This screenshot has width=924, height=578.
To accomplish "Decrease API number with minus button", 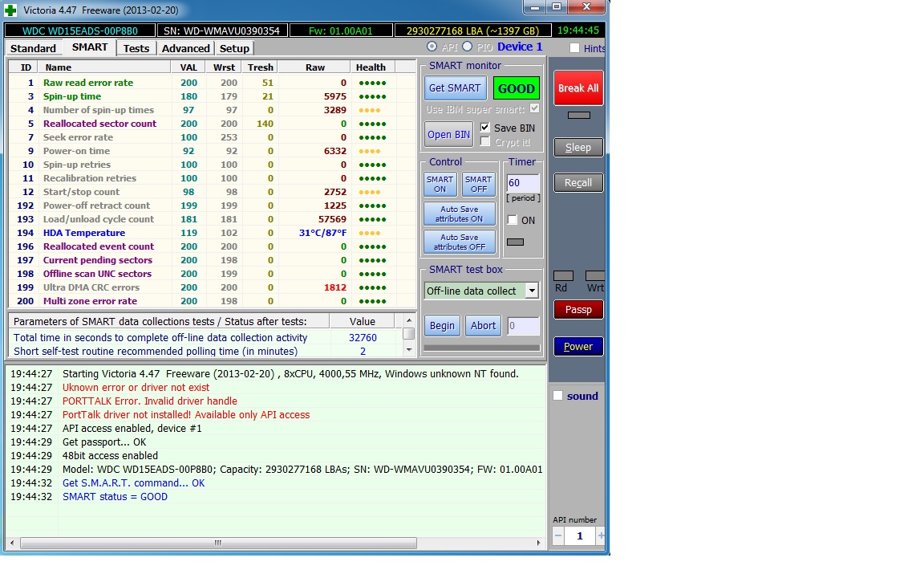I will [558, 535].
